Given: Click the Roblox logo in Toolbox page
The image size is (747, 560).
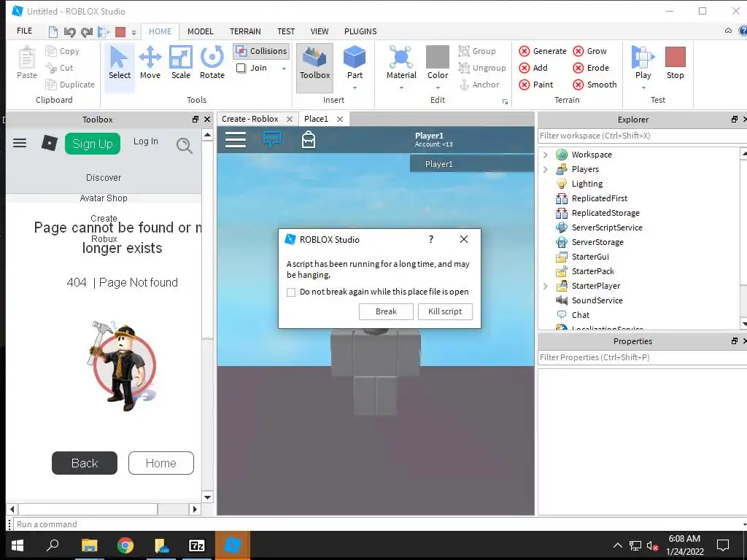Looking at the screenshot, I should click(49, 143).
